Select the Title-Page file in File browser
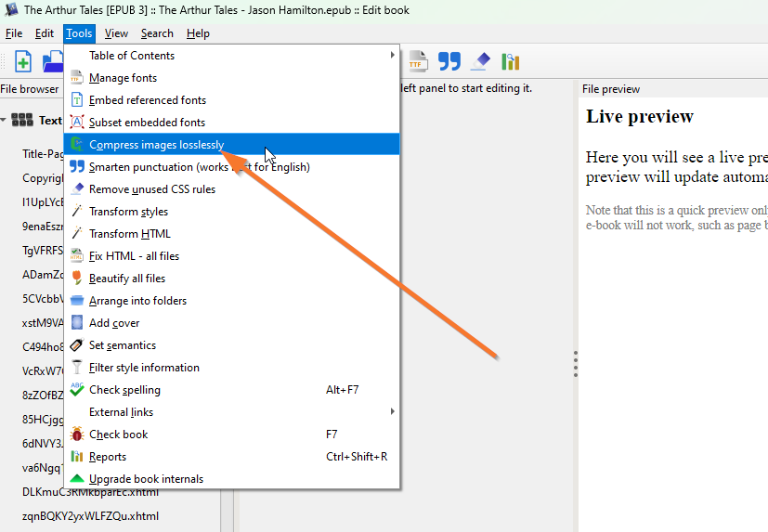The height and width of the screenshot is (532, 768). point(43,154)
